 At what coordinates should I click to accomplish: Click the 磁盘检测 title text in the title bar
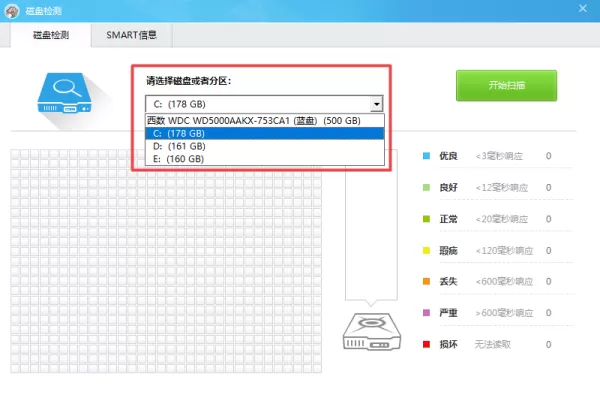(43, 11)
